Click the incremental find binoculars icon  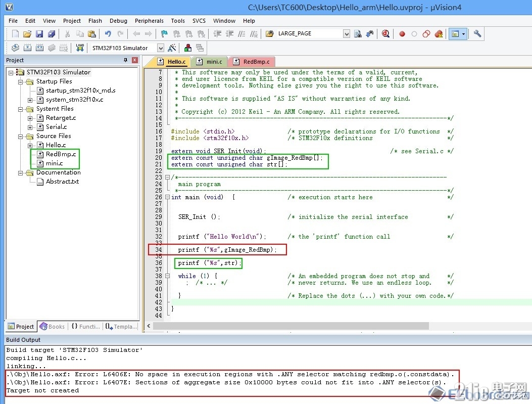370,33
